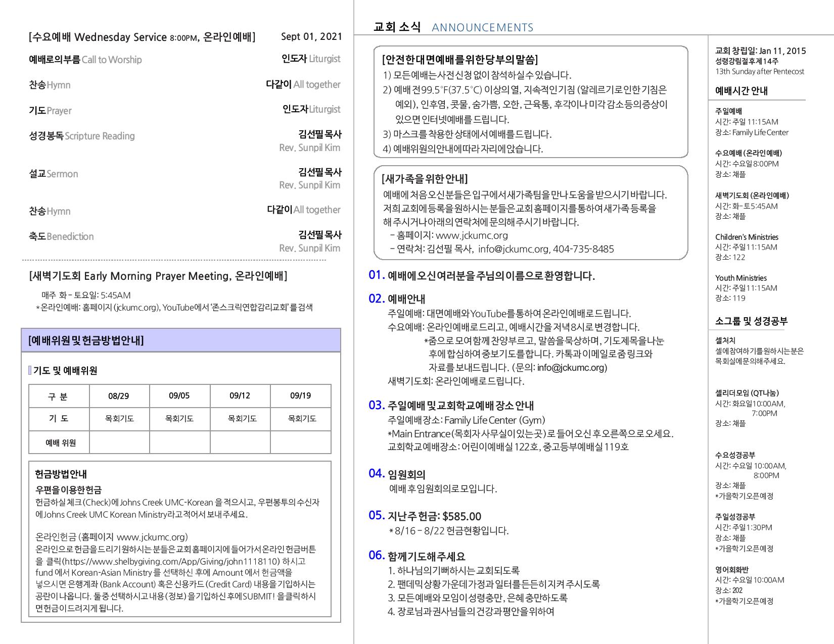Click the Prayer label under Wednesday Service
The height and width of the screenshot is (644, 834).
point(59,111)
